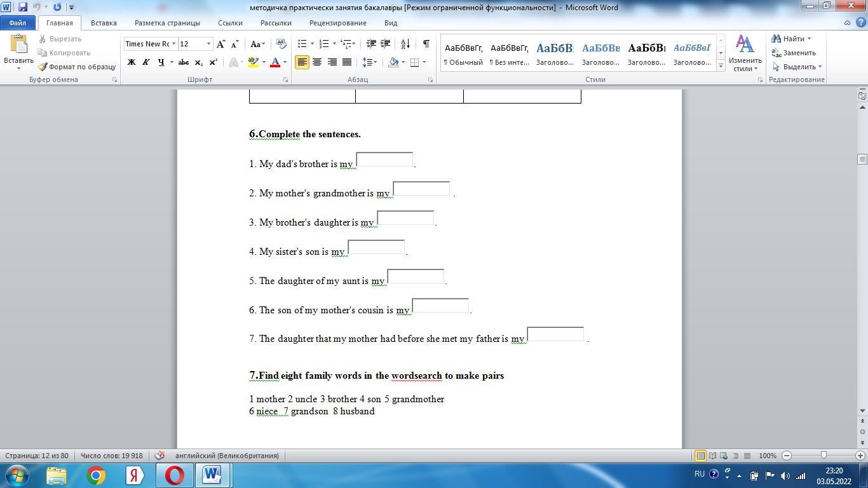
Task: Click language indicator английский (Великобритания)
Action: [x=227, y=456]
